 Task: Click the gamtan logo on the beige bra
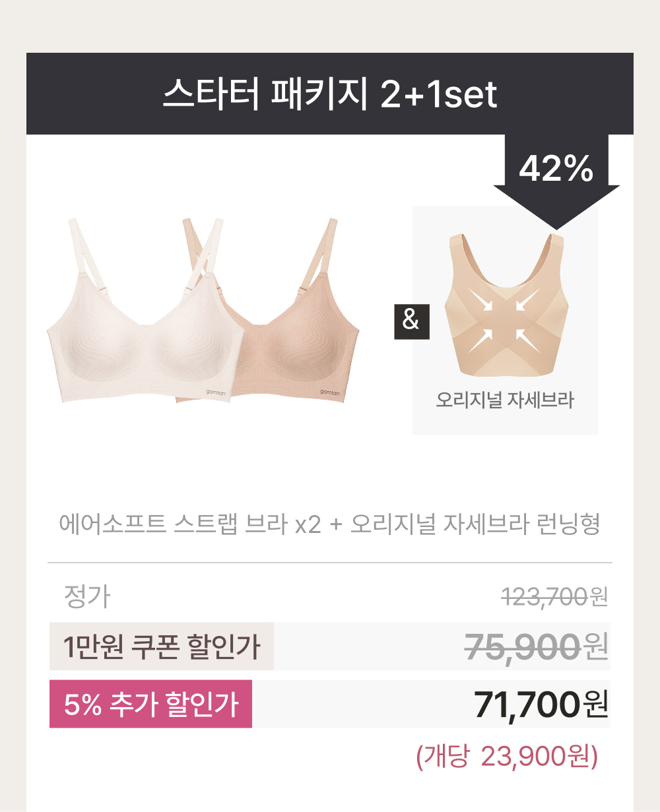point(331,392)
